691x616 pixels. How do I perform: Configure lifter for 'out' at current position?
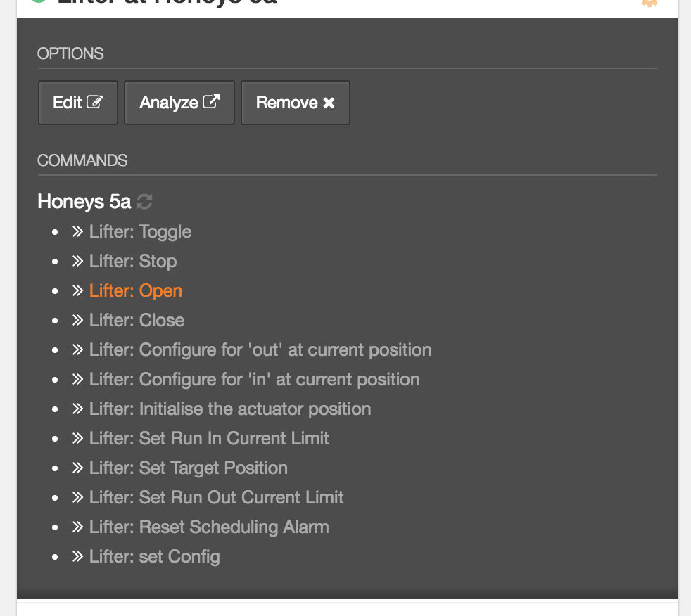click(x=260, y=350)
